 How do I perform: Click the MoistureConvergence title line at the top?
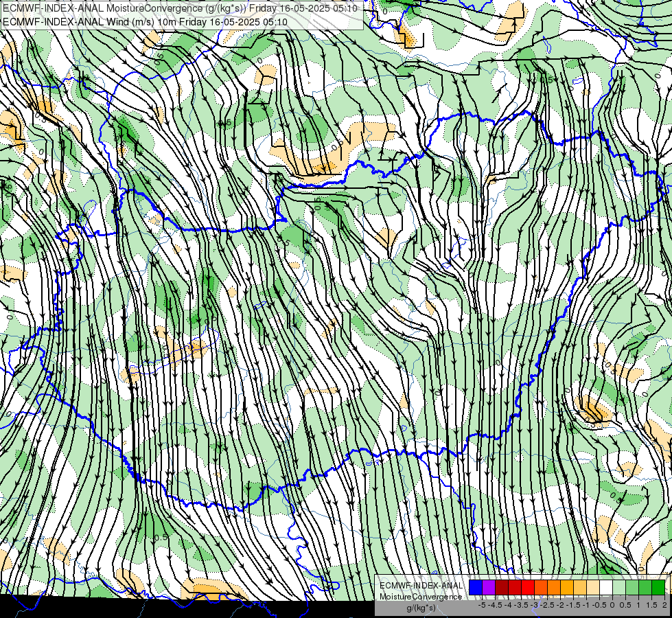click(180, 8)
